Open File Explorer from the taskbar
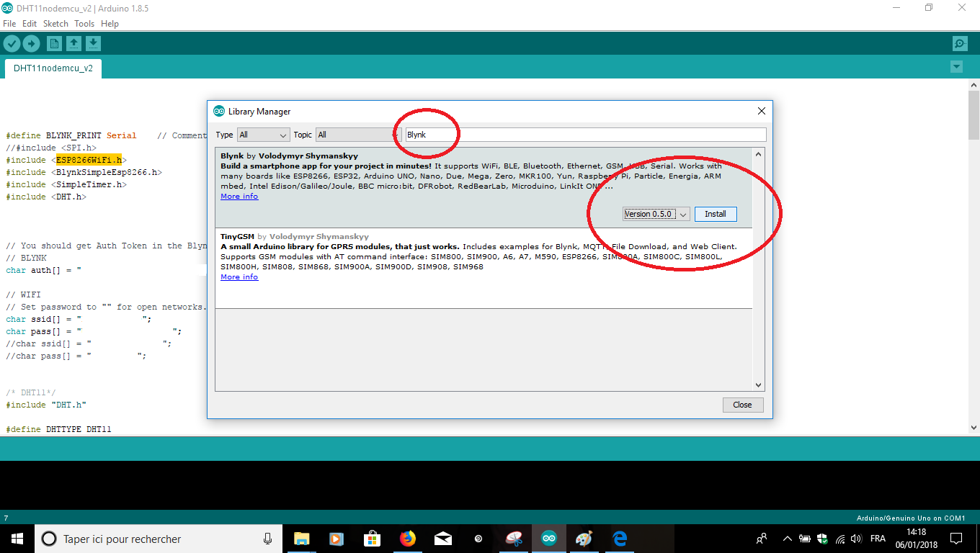 (301, 539)
